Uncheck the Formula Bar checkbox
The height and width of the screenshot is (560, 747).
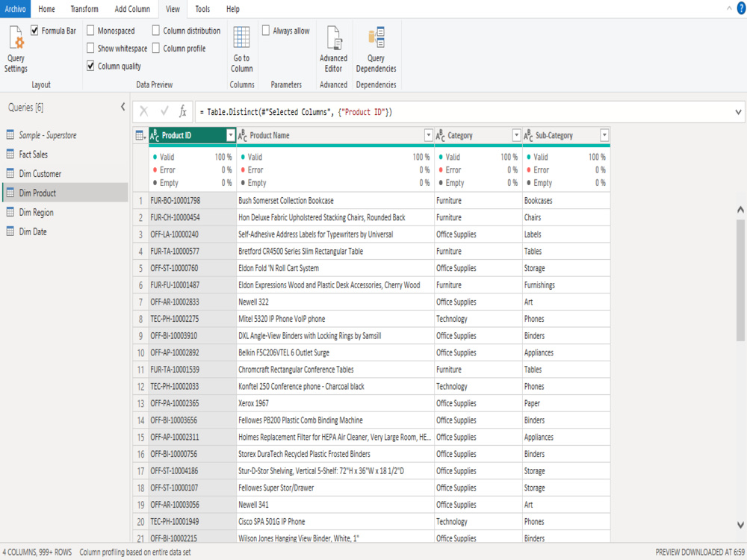click(34, 31)
